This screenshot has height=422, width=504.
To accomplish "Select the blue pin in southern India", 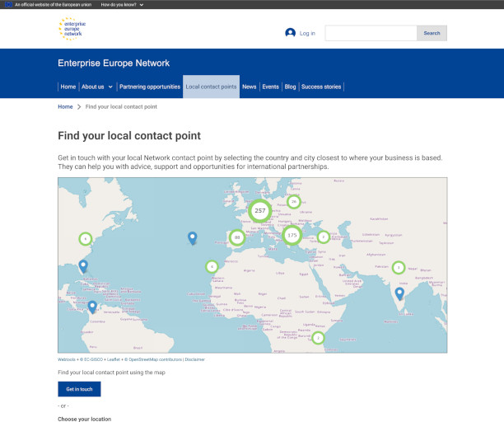I will [399, 293].
